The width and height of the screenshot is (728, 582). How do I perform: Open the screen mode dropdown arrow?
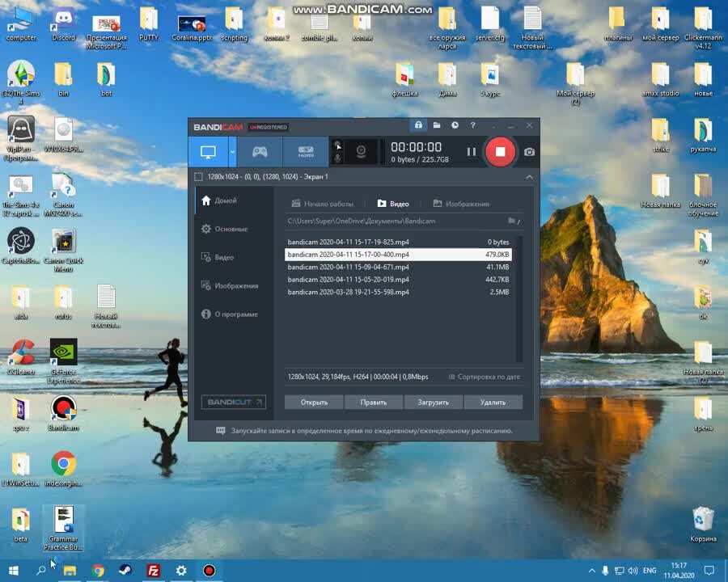point(232,152)
